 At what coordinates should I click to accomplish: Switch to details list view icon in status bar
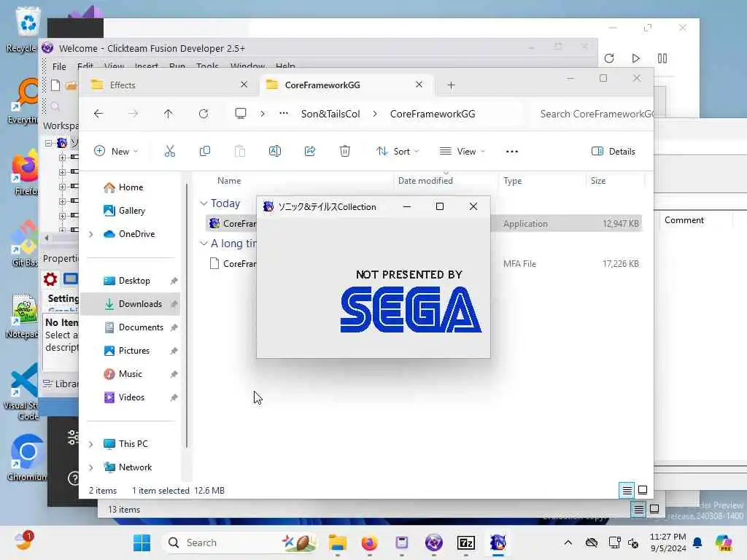pyautogui.click(x=627, y=490)
